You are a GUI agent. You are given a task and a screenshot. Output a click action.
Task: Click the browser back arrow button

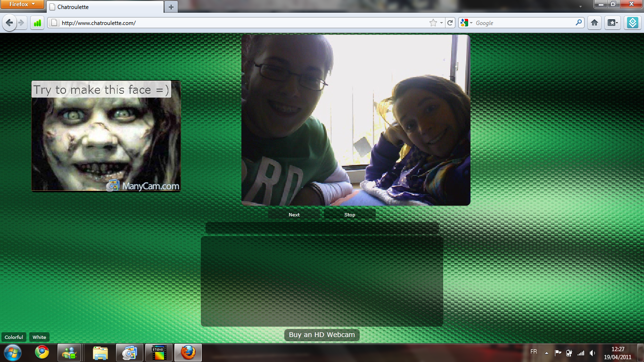9,23
